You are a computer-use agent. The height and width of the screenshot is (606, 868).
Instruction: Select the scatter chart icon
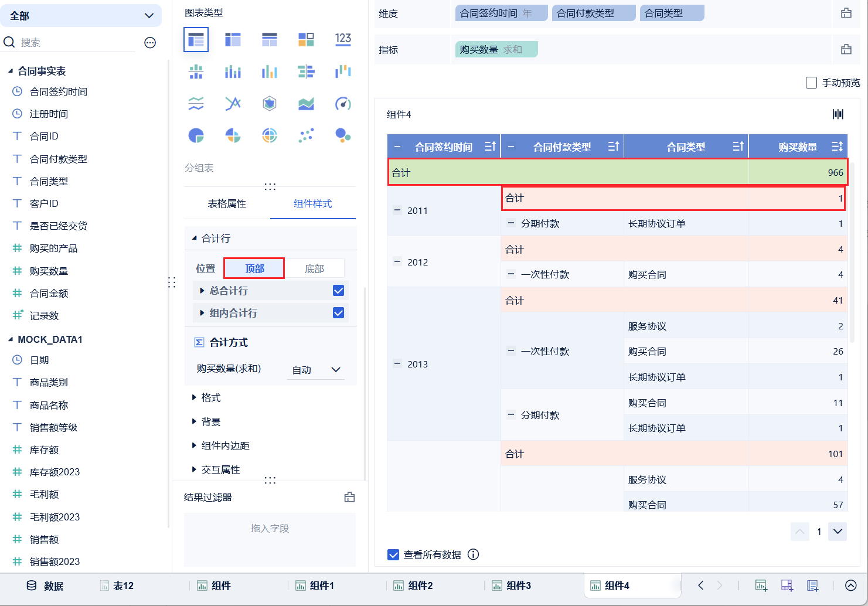[306, 136]
